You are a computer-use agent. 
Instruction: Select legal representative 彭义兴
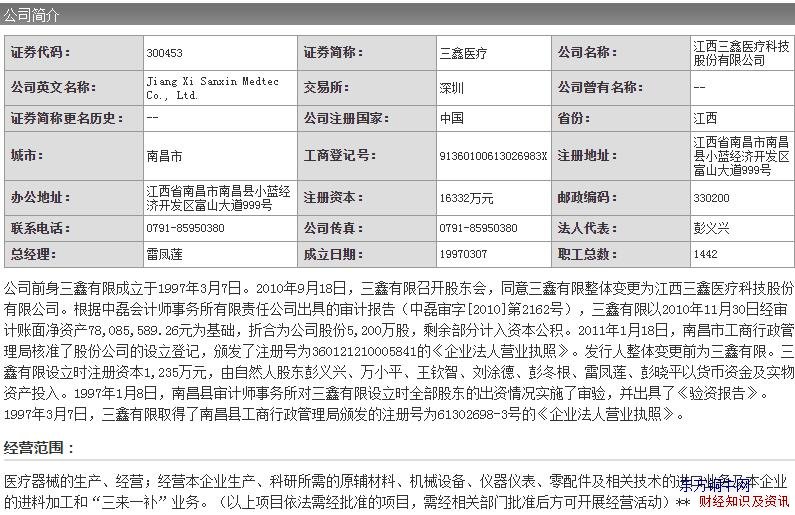click(x=711, y=229)
